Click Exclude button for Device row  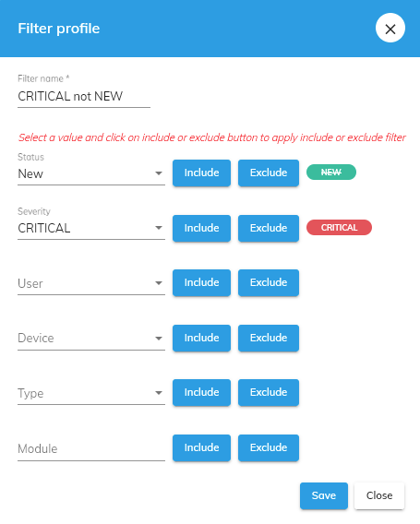(269, 338)
